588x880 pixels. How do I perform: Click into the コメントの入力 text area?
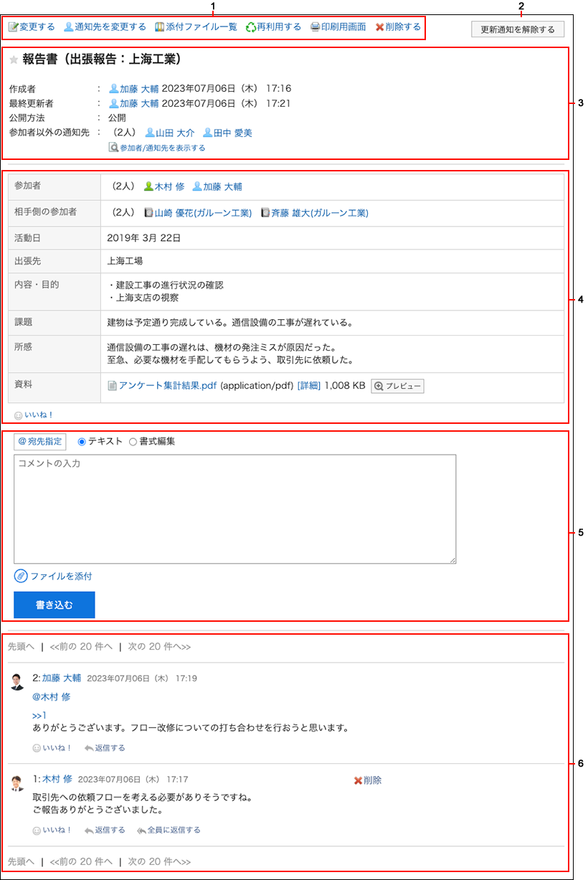[x=235, y=509]
